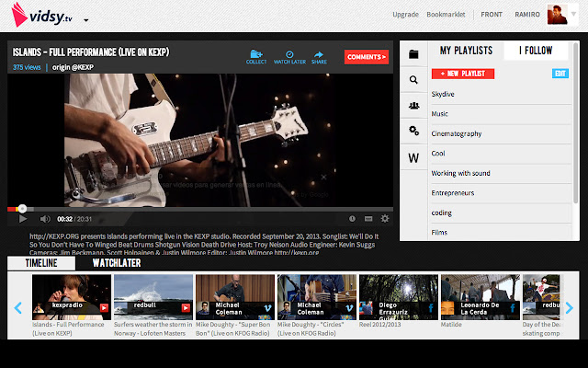Toggle theater mode icon in player
The image size is (588, 368).
tap(368, 219)
